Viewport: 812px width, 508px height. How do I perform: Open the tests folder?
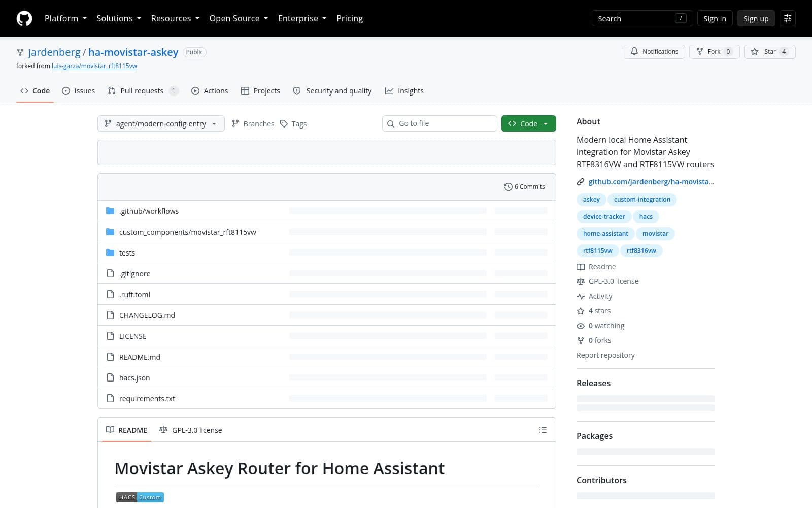click(127, 253)
